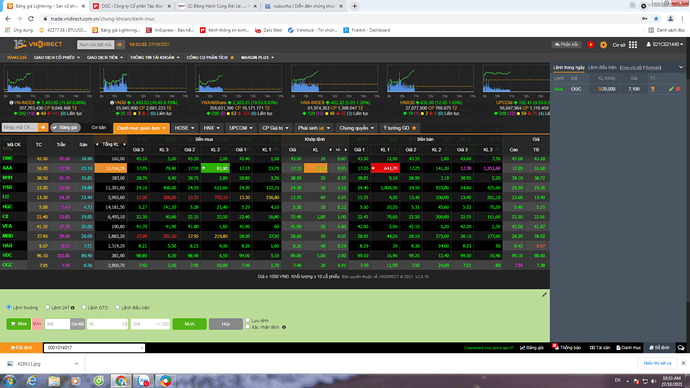This screenshot has height=388, width=690.
Task: Switch the order side to Mua
Action: [18, 324]
